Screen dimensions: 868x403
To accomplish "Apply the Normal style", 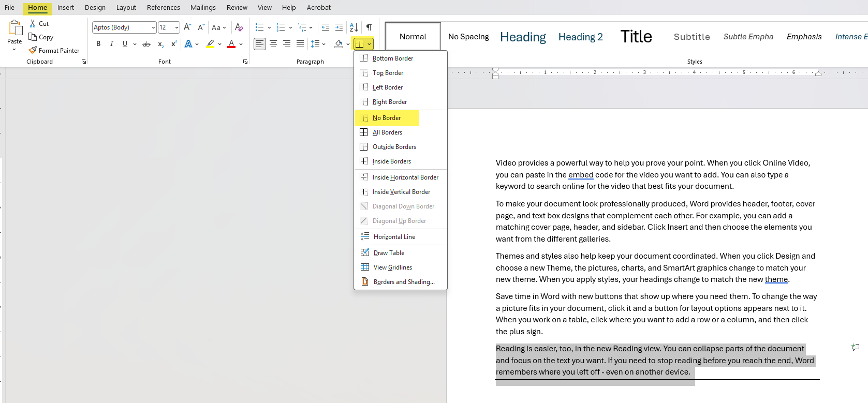I will coord(413,37).
